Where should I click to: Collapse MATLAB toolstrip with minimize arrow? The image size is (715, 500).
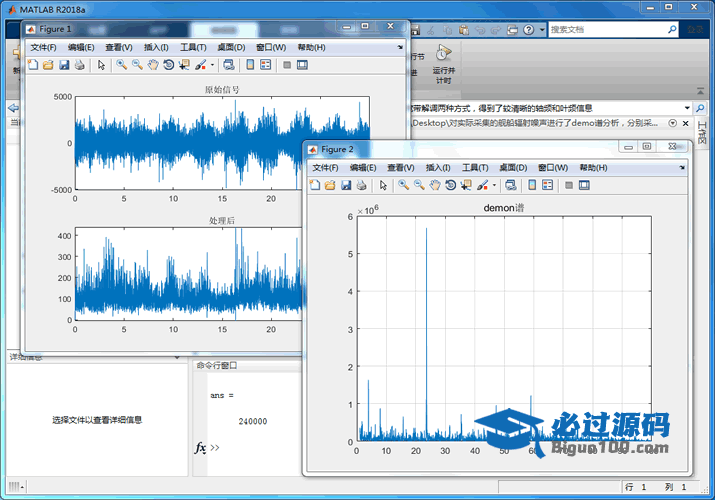700,92
